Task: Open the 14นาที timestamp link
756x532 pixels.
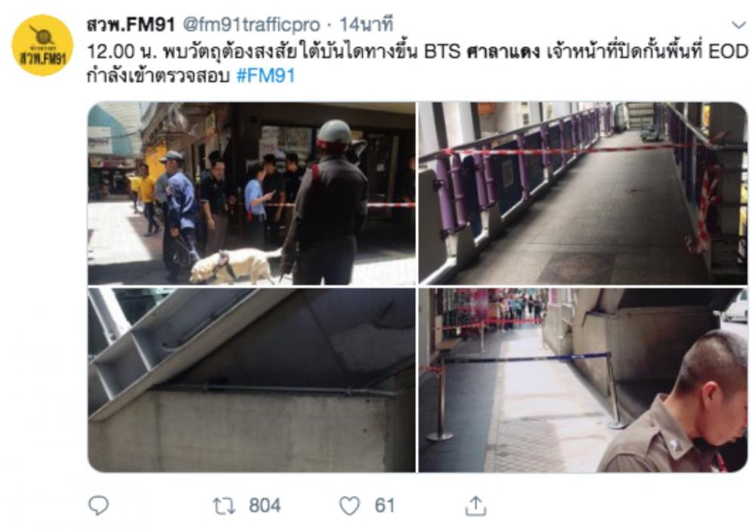Action: [367, 25]
